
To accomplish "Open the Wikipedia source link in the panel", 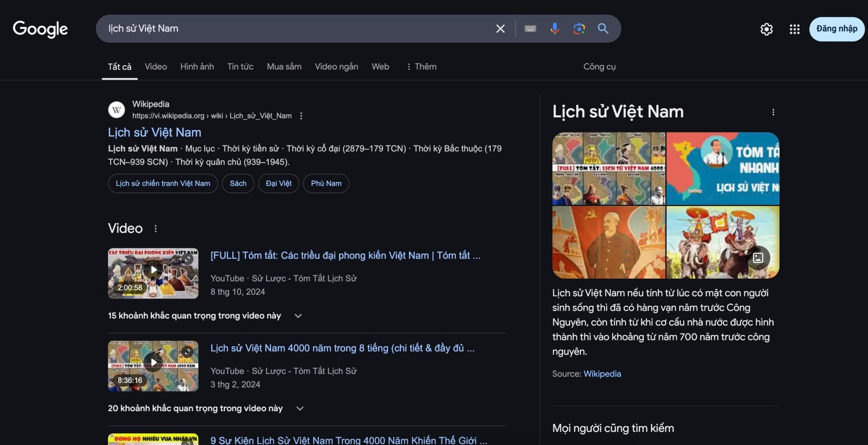I will (x=602, y=374).
